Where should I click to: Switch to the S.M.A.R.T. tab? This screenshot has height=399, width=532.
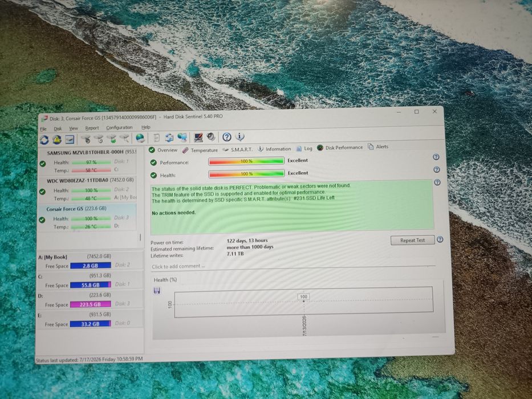pos(238,149)
